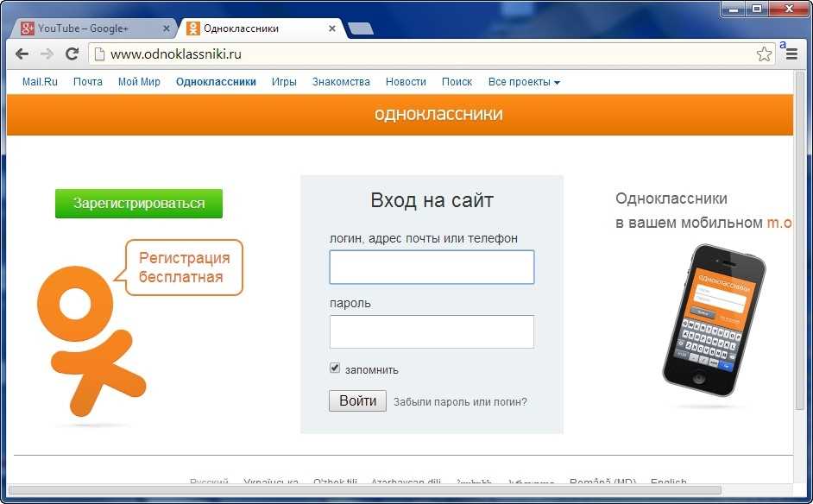
Task: Click the Google+ favicon on the first tab
Action: pyautogui.click(x=27, y=27)
